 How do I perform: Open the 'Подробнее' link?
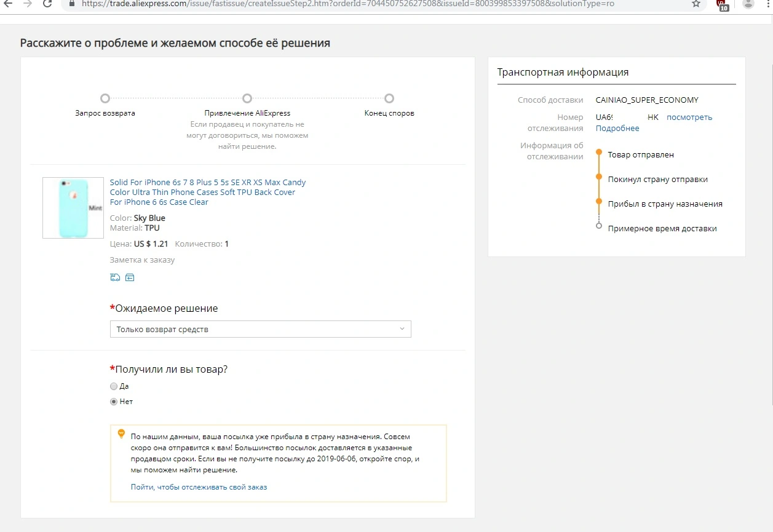pyautogui.click(x=617, y=129)
